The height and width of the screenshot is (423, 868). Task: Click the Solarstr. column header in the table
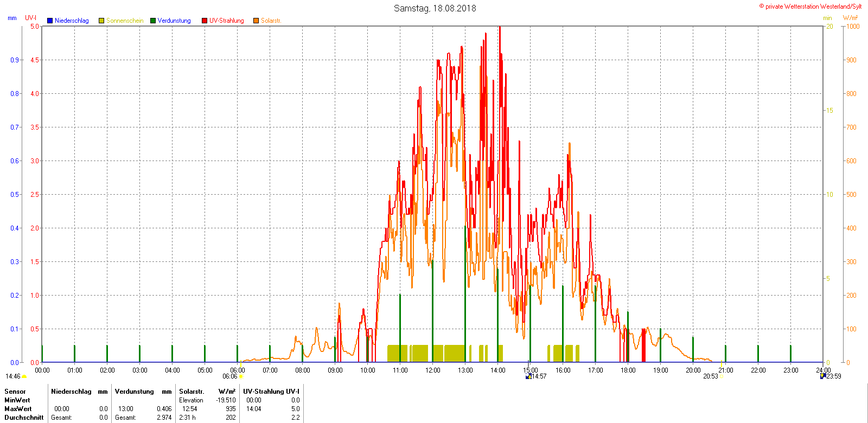click(192, 392)
